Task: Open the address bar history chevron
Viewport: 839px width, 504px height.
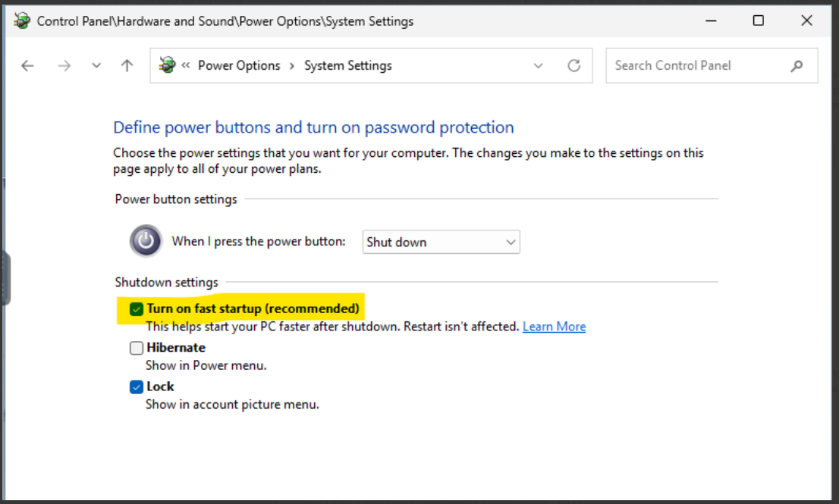Action: coord(539,66)
